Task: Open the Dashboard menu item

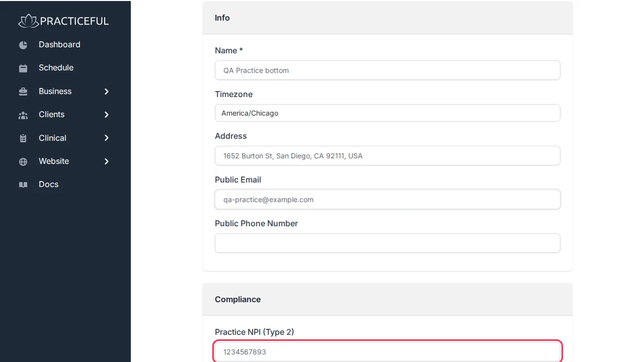Action: (59, 44)
